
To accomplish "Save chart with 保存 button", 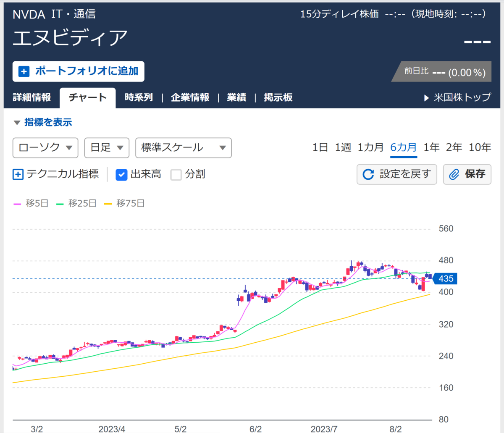I will (x=467, y=174).
